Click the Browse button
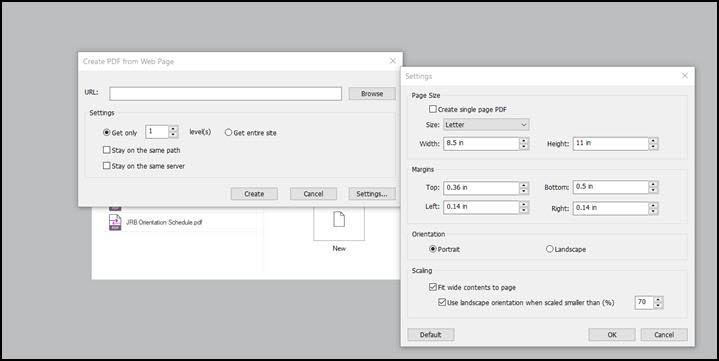 pyautogui.click(x=372, y=94)
